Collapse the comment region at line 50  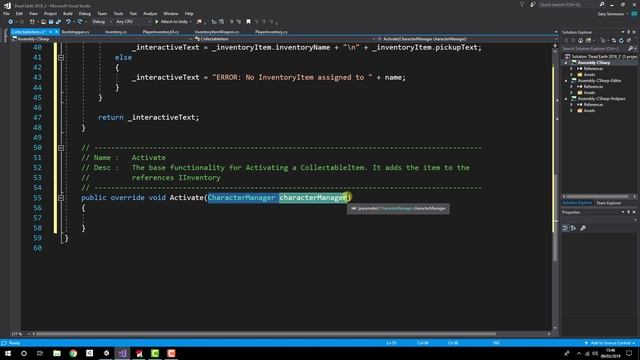click(61, 148)
